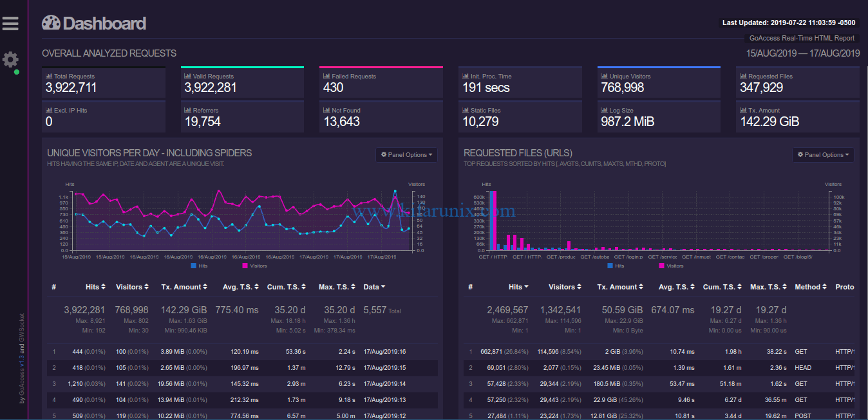Click the Dashboard gauge icon
The width and height of the screenshot is (868, 420).
coord(51,24)
